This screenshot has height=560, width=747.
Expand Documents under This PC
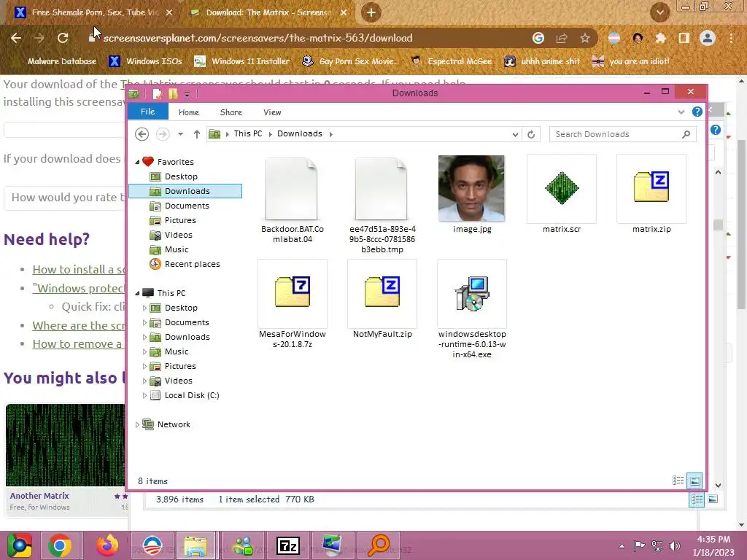coord(145,322)
